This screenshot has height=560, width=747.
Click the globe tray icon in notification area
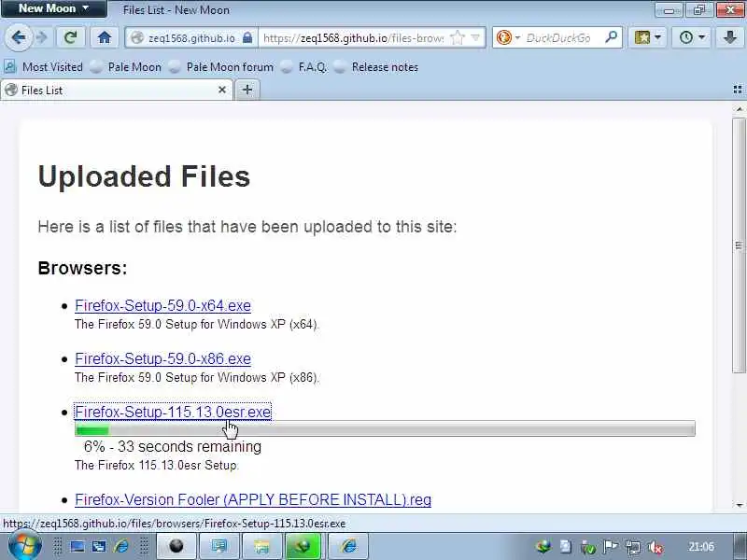coord(543,546)
